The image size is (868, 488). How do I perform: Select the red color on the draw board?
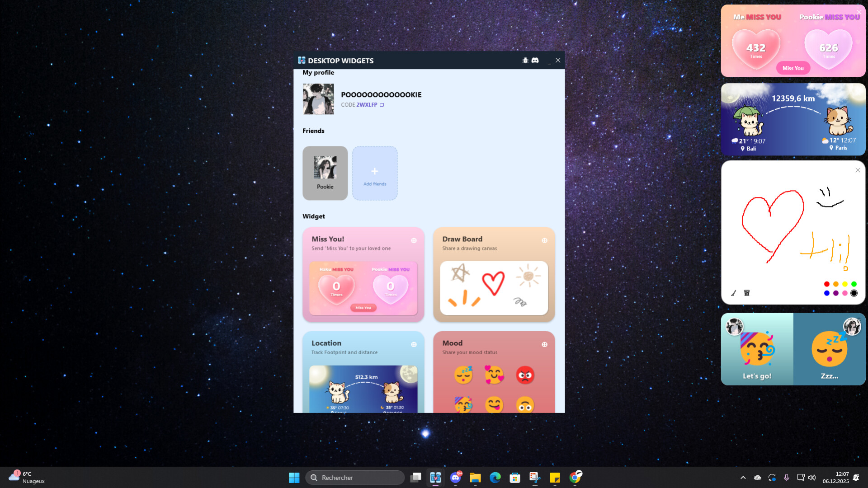click(826, 284)
